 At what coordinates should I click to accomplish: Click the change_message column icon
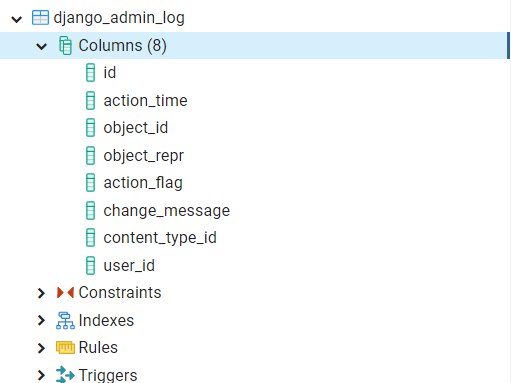coord(90,210)
